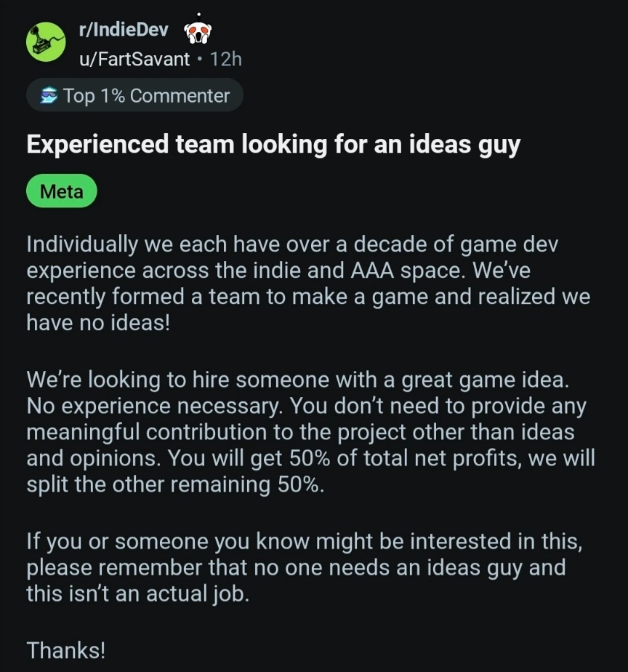Click the sunglasses icon in commenter badge
The image size is (628, 672).
point(49,96)
